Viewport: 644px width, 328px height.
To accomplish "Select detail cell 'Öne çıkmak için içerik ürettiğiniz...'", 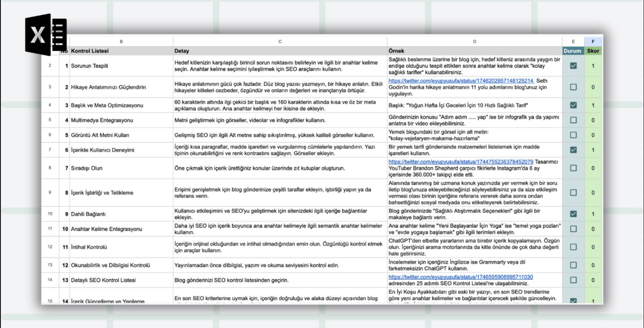I will [280, 168].
